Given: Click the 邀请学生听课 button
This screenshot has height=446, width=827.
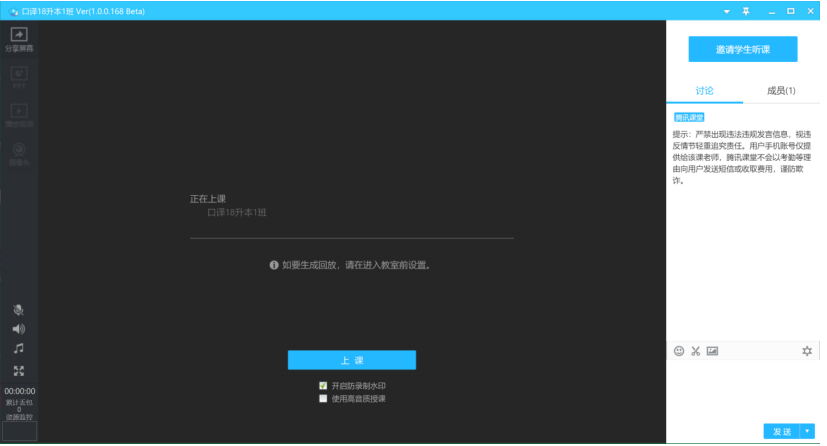Looking at the screenshot, I should point(742,49).
